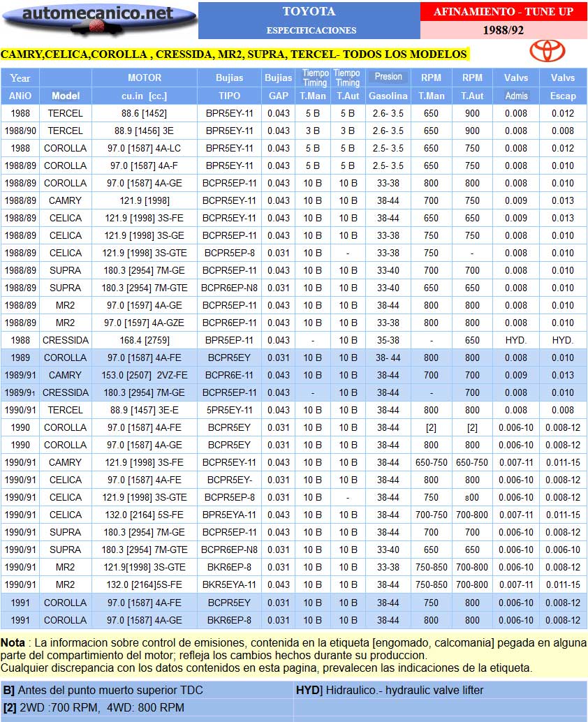Click the Bujias GAP column header
The height and width of the screenshot is (722, 588).
click(x=278, y=87)
